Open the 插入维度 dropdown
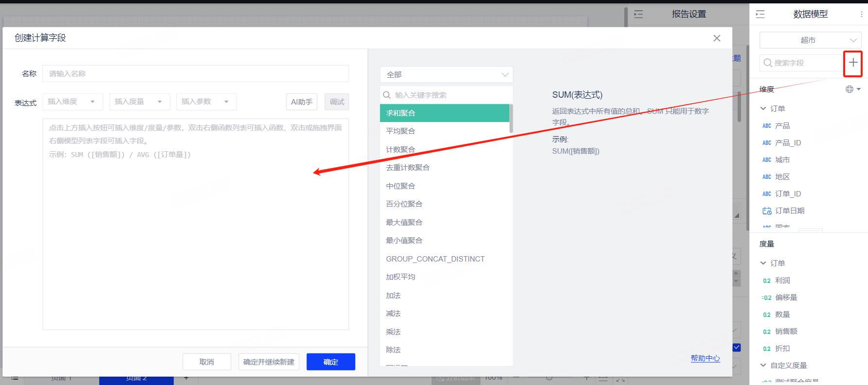This screenshot has width=868, height=385. (72, 102)
